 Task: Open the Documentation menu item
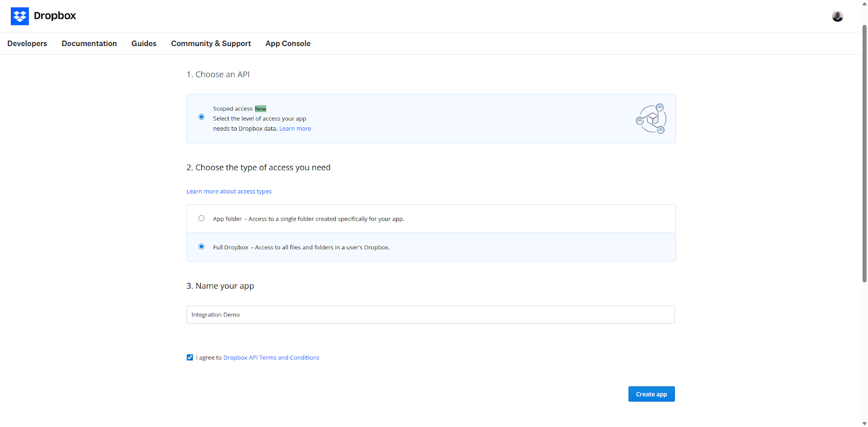(90, 43)
